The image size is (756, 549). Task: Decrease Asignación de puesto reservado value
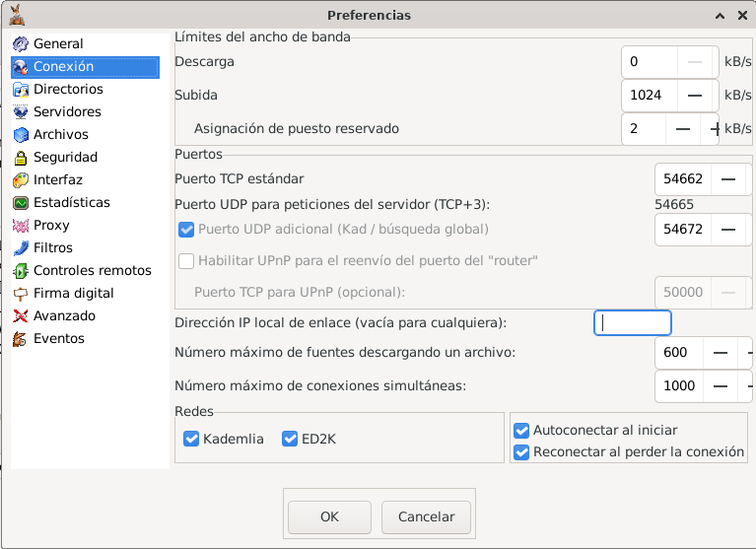point(683,129)
